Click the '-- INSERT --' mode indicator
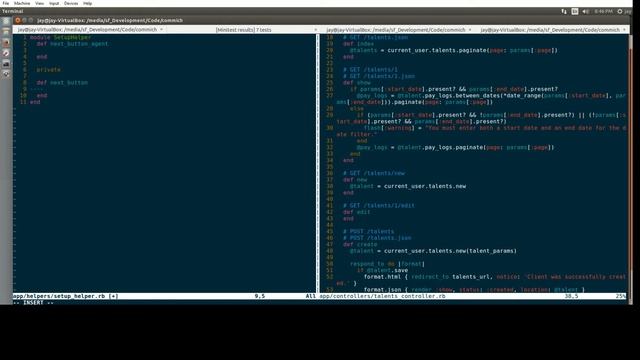 pos(33,302)
